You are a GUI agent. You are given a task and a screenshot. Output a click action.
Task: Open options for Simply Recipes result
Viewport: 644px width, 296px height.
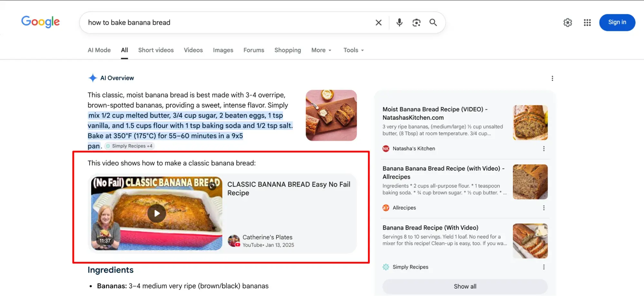pyautogui.click(x=544, y=267)
